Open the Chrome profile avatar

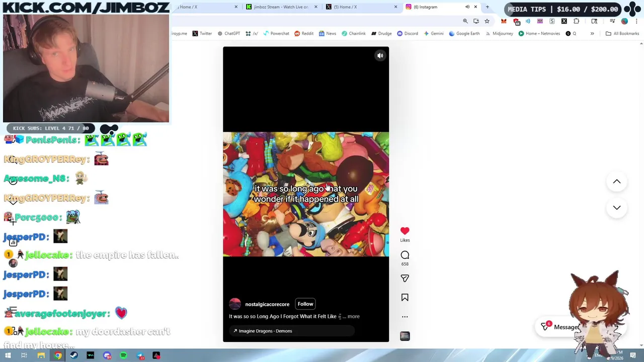(625, 21)
